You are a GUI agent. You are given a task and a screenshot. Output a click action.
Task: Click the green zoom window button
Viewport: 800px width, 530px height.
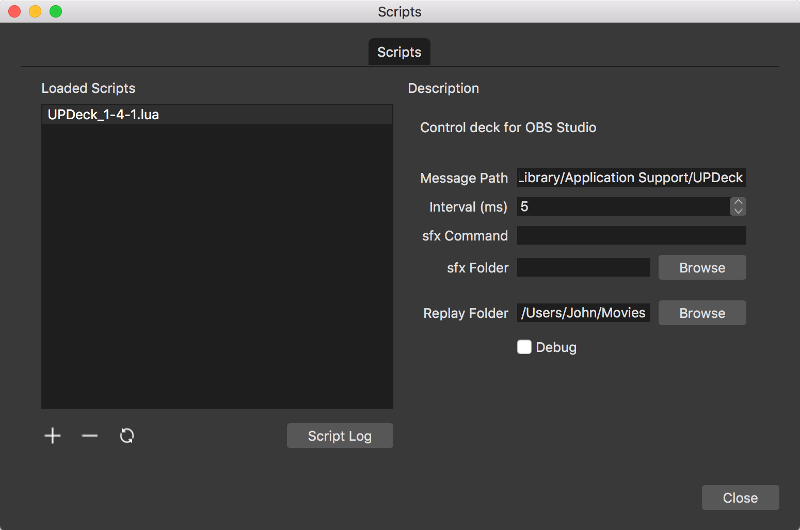[x=55, y=12]
